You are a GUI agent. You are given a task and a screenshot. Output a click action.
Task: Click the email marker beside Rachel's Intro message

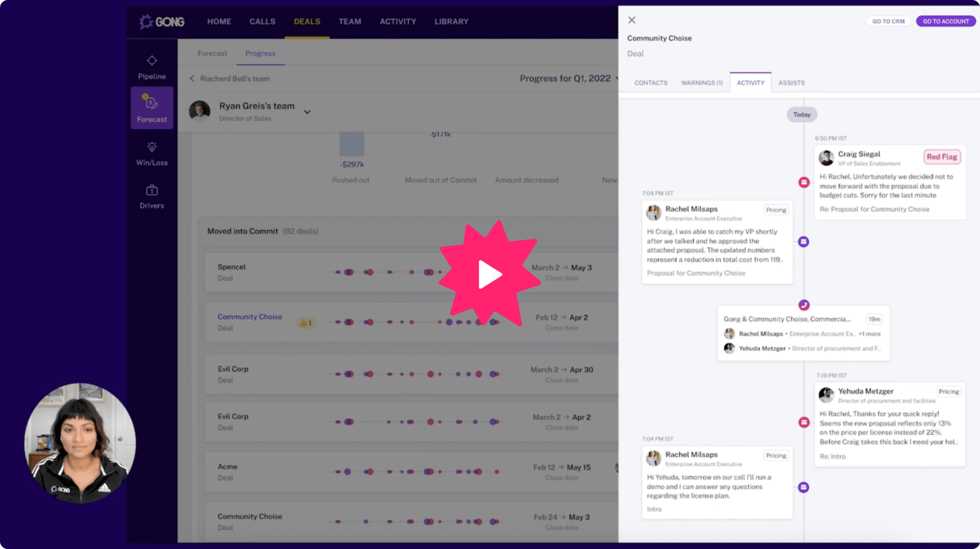[x=803, y=488]
